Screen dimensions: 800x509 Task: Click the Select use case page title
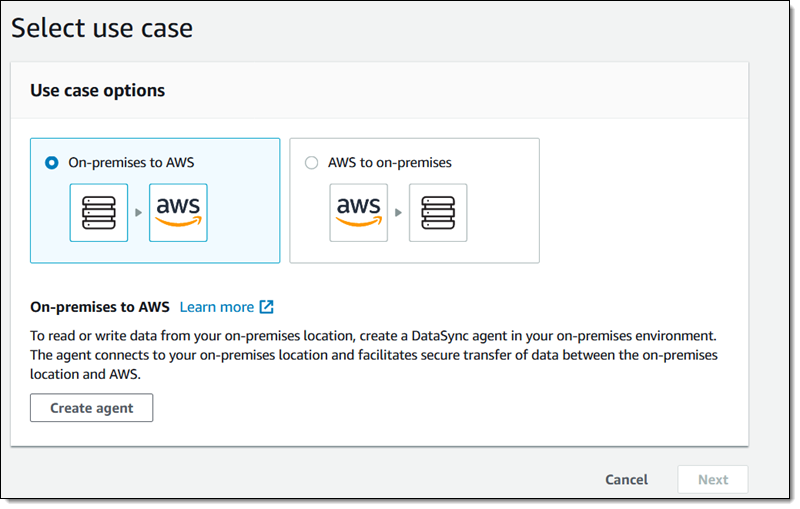click(102, 28)
